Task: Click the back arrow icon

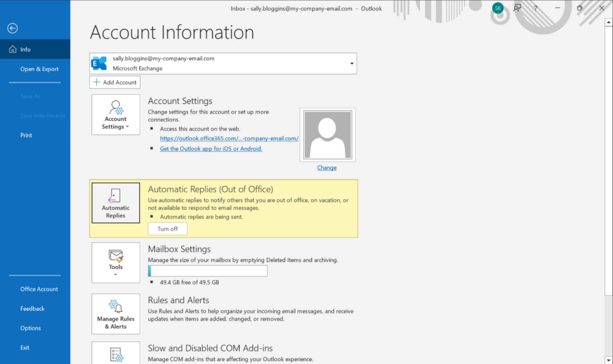Action: point(13,28)
